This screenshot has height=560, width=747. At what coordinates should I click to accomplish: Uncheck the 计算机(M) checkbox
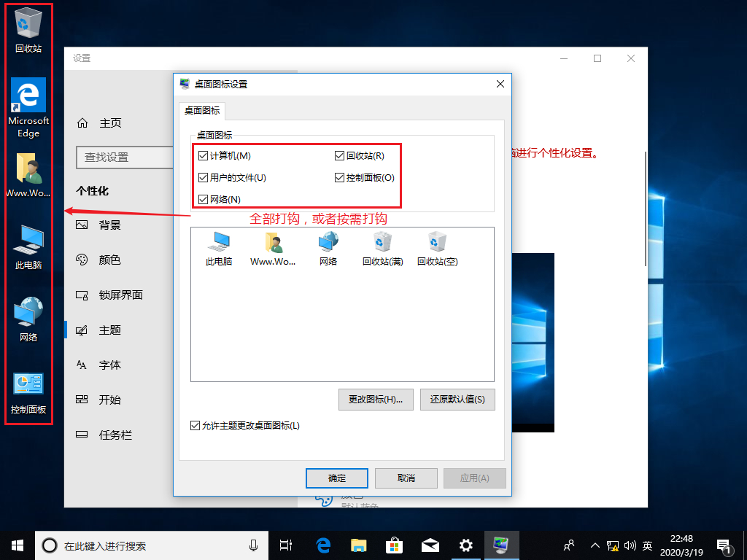tap(204, 155)
